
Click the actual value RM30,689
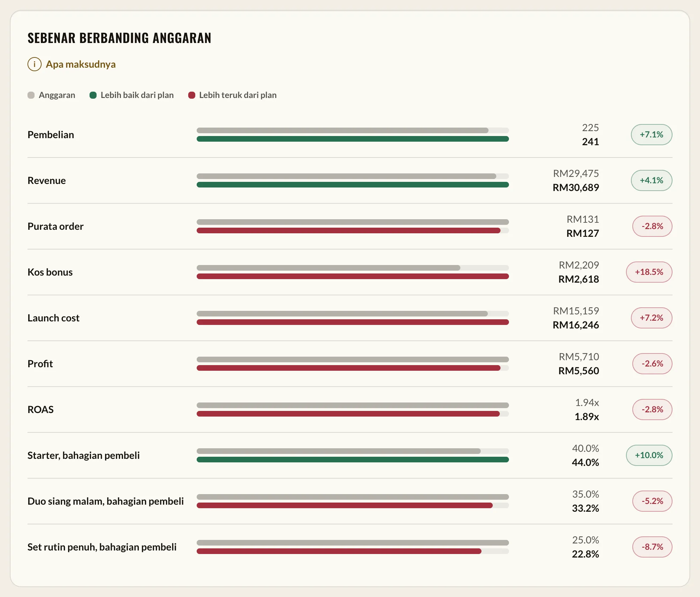tap(576, 187)
